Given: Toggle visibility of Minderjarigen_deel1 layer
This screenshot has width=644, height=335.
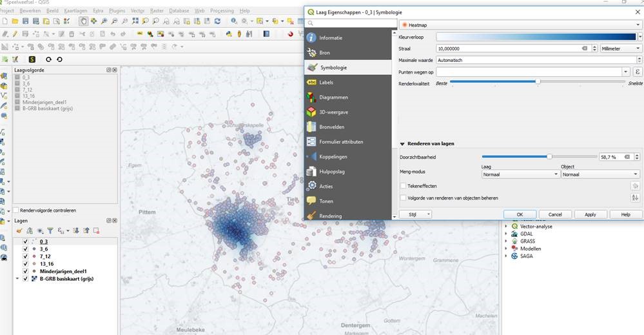Looking at the screenshot, I should coord(26,271).
